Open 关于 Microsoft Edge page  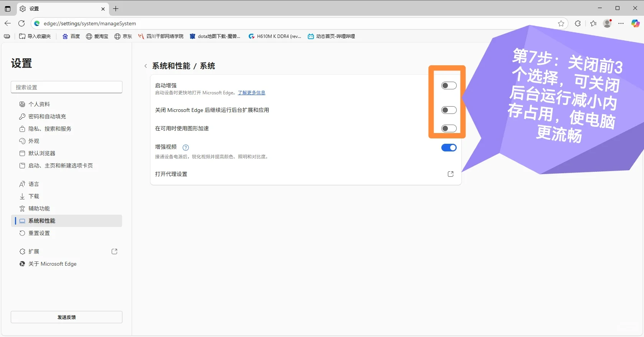tap(66, 264)
